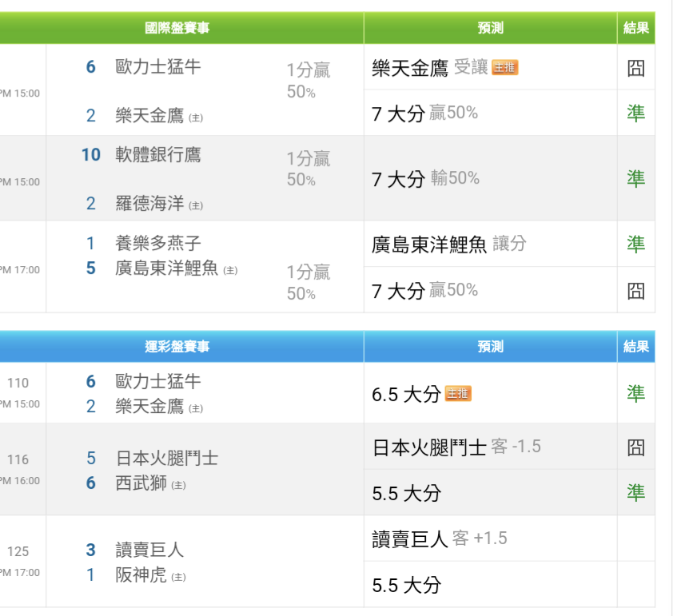
Task: Click the 準 result for 7 大分 輸50%
Action: tap(636, 179)
